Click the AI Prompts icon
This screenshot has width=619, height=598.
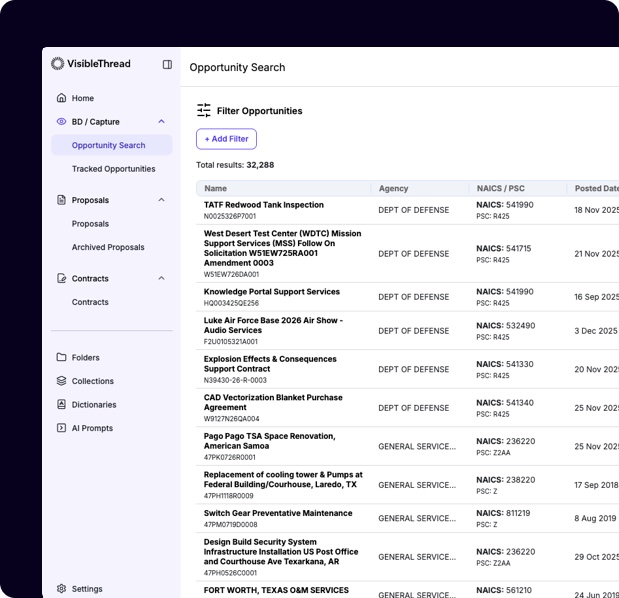pyautogui.click(x=62, y=428)
